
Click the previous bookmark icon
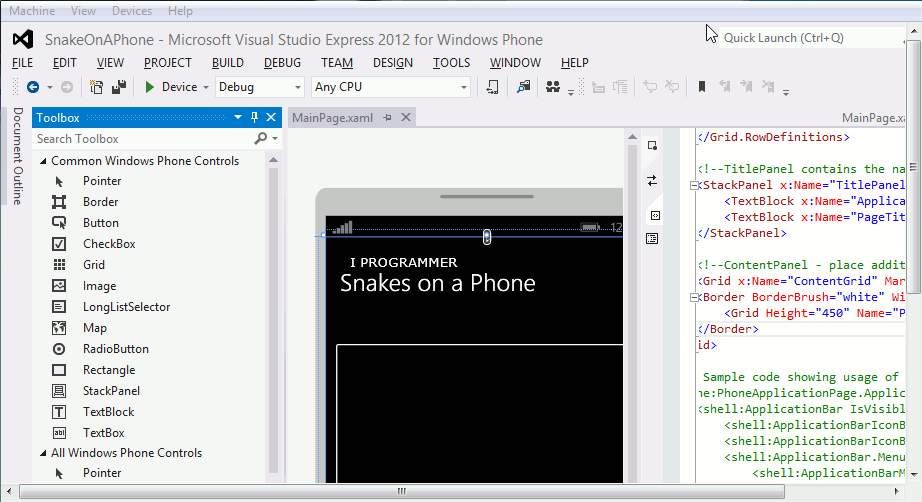point(725,87)
